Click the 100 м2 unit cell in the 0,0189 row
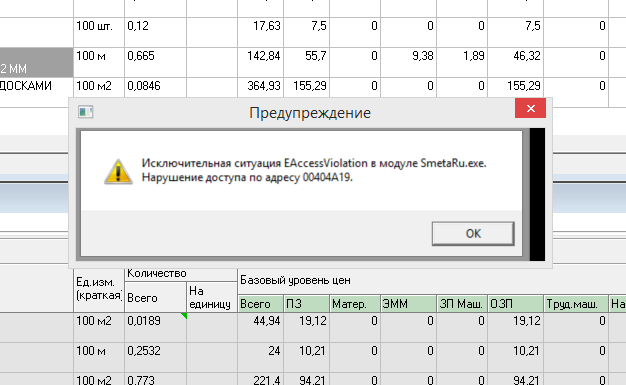Image resolution: width=626 pixels, height=385 pixels. point(99,327)
